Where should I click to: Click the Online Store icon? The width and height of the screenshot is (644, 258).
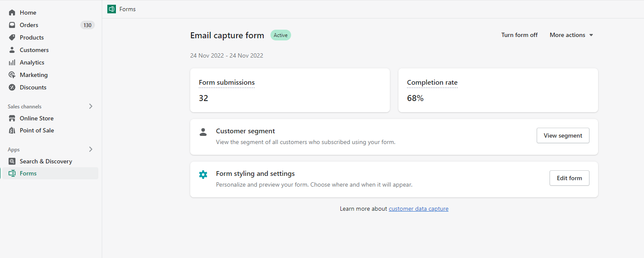(12, 118)
